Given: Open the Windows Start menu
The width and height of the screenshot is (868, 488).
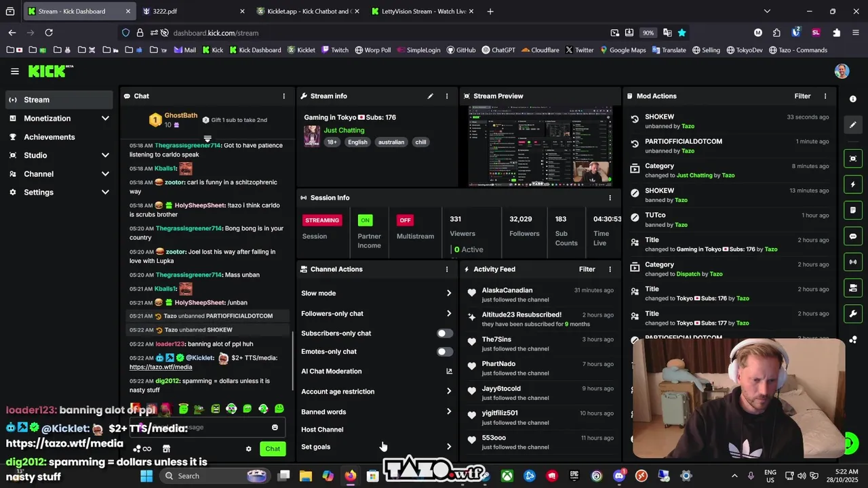Looking at the screenshot, I should [146, 476].
